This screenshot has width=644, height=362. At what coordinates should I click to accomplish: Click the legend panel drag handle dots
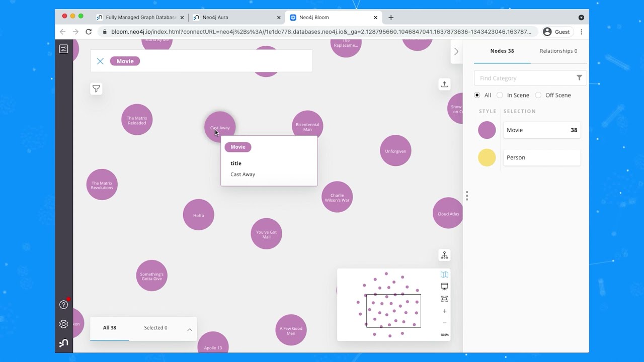coord(467,196)
